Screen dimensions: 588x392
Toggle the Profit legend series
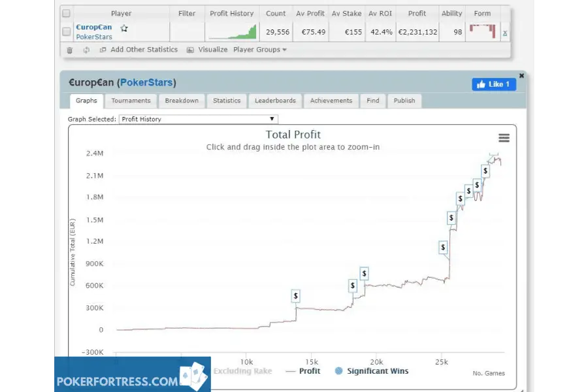click(303, 371)
